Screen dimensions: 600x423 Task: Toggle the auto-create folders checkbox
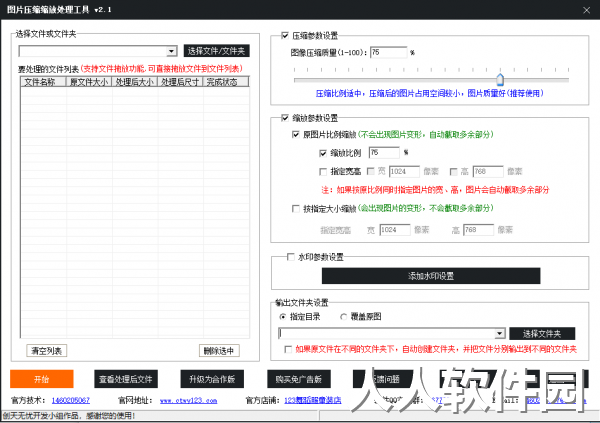pyautogui.click(x=288, y=349)
